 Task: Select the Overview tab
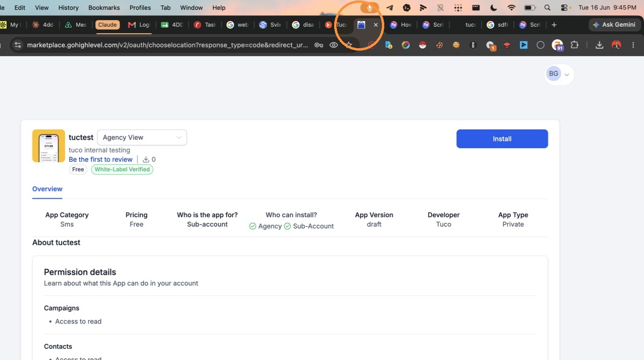point(47,189)
